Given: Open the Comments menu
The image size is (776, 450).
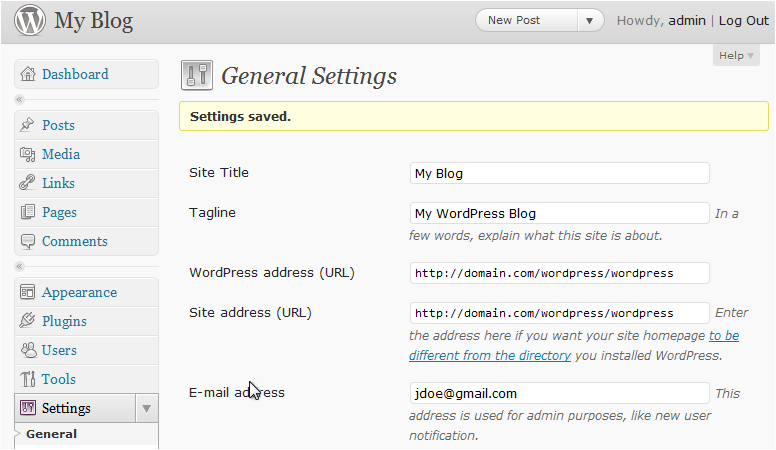Looking at the screenshot, I should (x=75, y=242).
